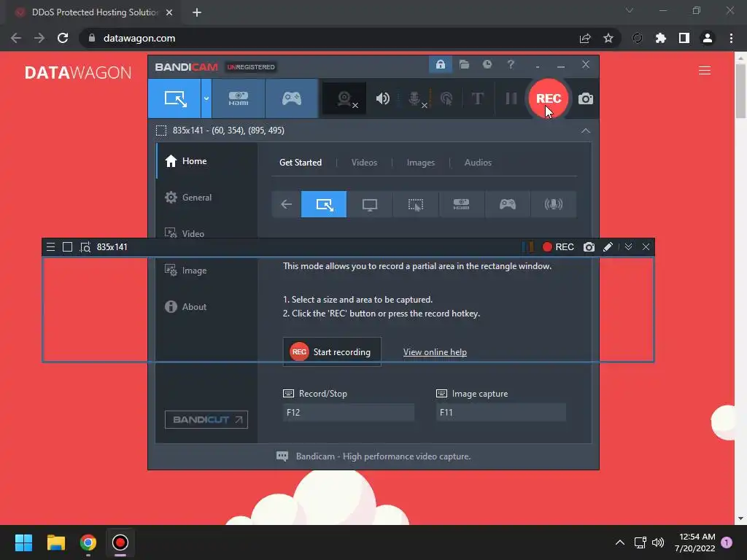Select around-mouse recording mode icon
The image size is (747, 560).
tap(415, 204)
